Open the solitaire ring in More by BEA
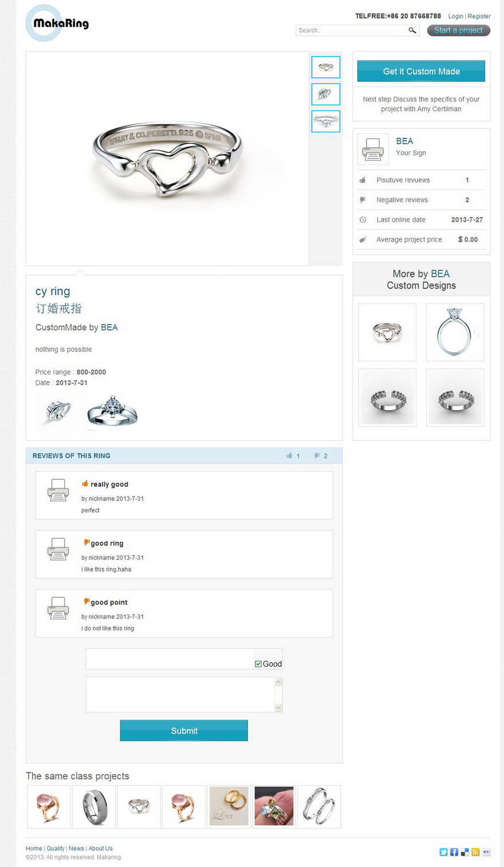This screenshot has width=504, height=867. pyautogui.click(x=455, y=332)
